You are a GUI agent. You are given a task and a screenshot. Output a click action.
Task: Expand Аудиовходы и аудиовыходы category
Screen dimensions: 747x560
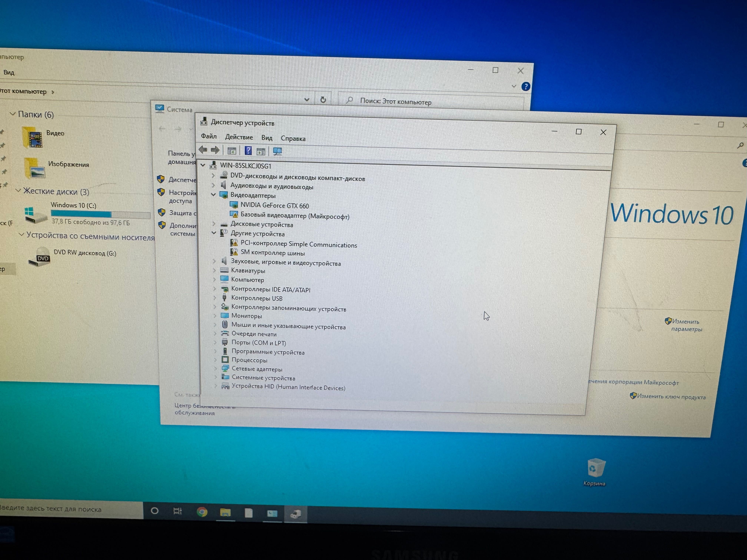213,185
